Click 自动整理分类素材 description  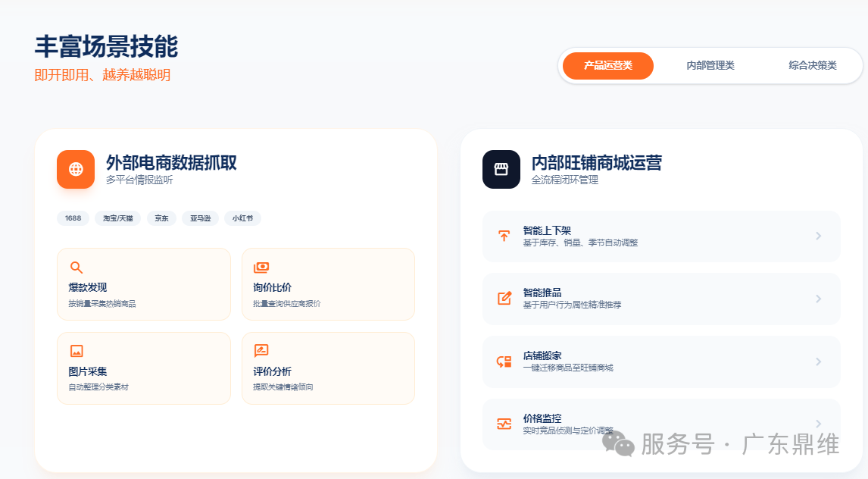(x=98, y=387)
